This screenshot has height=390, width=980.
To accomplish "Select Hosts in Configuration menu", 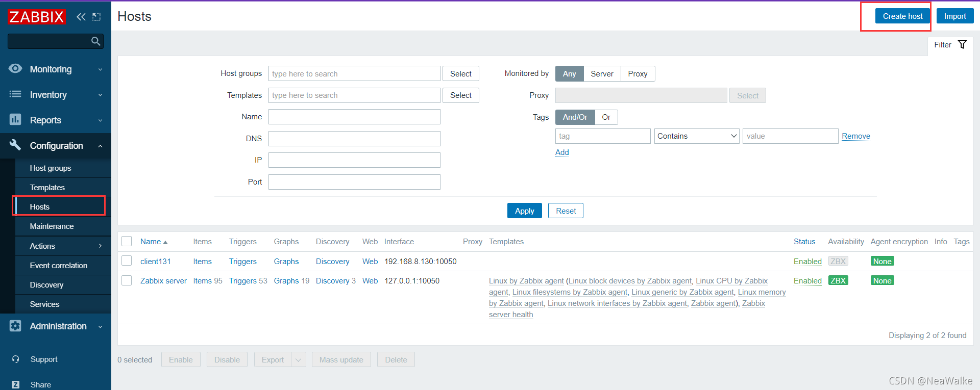I will tap(40, 206).
